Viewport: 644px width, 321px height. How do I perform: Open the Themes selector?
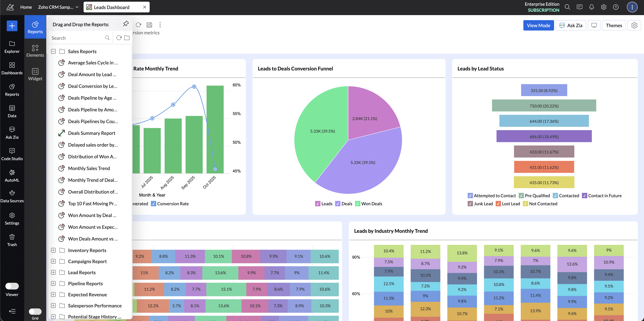pos(614,25)
